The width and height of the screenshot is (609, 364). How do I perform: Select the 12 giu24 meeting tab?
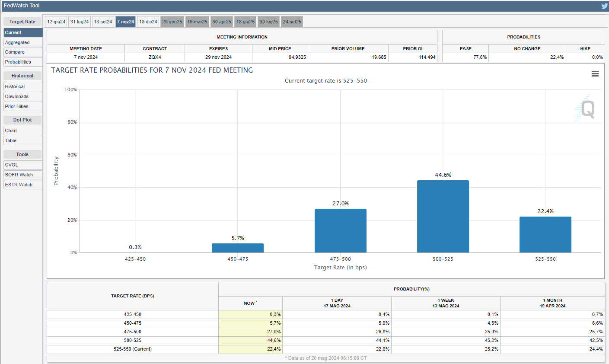click(56, 22)
